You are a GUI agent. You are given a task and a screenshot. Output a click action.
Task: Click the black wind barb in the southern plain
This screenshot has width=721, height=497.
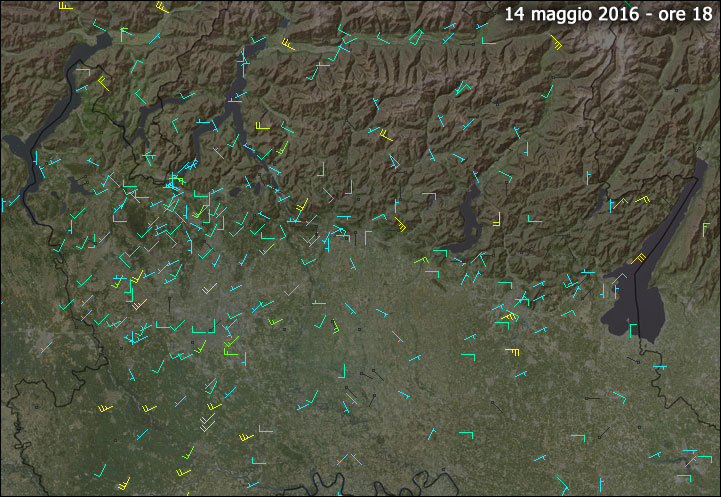(374, 374)
